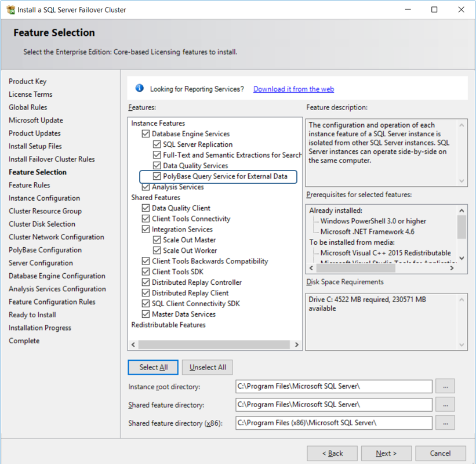This screenshot has height=464, width=476.
Task: Toggle Distributed Replay Controller checkbox
Action: [146, 282]
